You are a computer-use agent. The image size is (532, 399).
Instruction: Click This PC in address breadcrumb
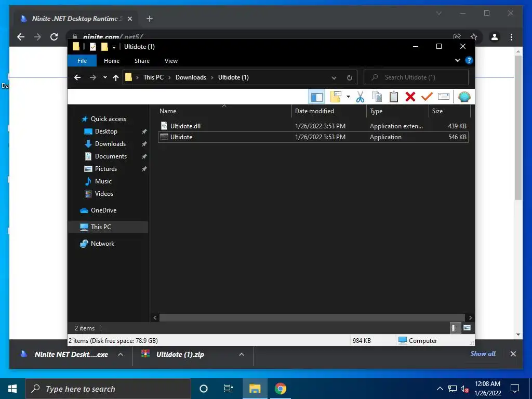point(153,77)
